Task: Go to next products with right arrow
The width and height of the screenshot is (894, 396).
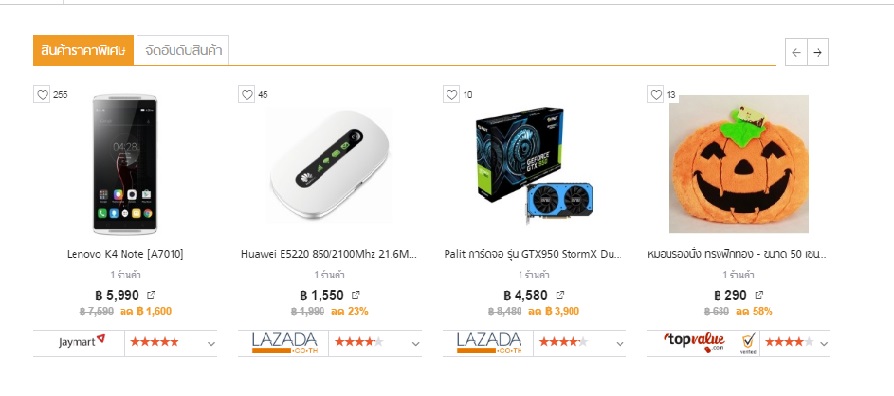Action: 818,52
